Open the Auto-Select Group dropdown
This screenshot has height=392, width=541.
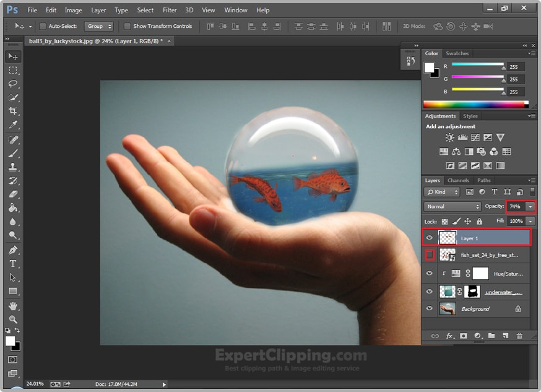pyautogui.click(x=99, y=27)
